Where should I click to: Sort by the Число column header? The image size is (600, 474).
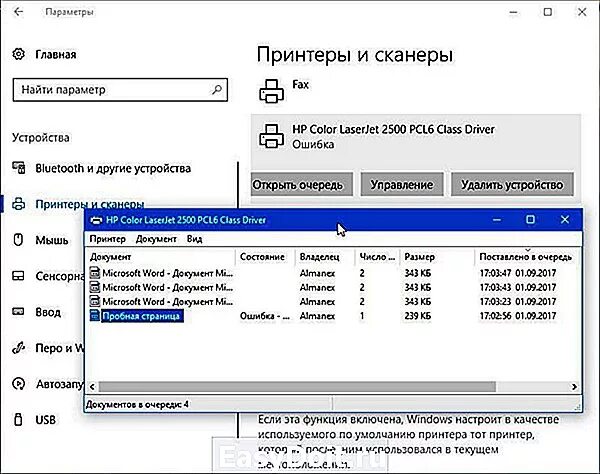378,257
